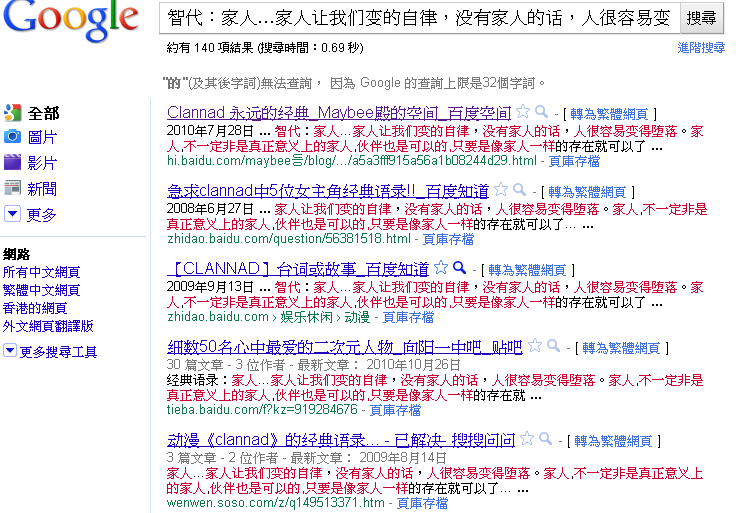The width and height of the screenshot is (736, 513).
Task: Click the camera icon for 圖片
Action: tap(13, 137)
